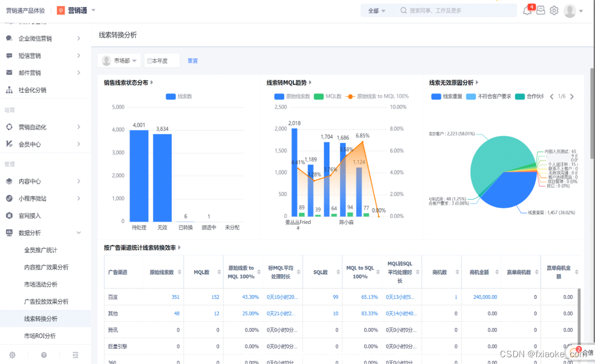Screen dimensions: 595x364
Task: Click 其他 row SQL count 10
Action: [x=335, y=313]
